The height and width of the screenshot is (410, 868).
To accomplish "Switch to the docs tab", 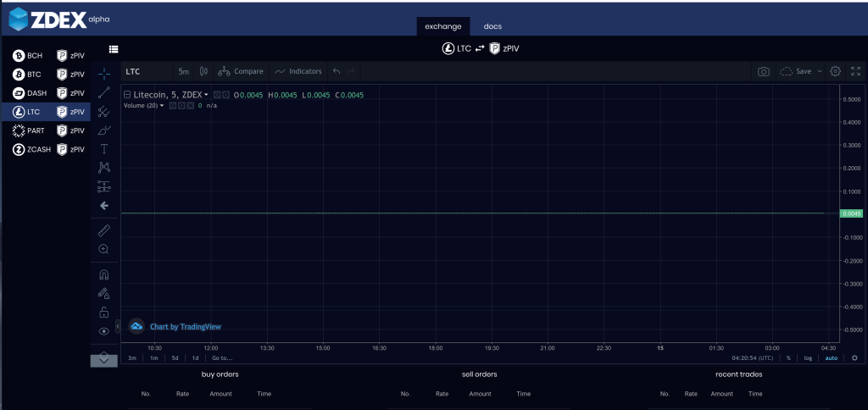I will 492,26.
